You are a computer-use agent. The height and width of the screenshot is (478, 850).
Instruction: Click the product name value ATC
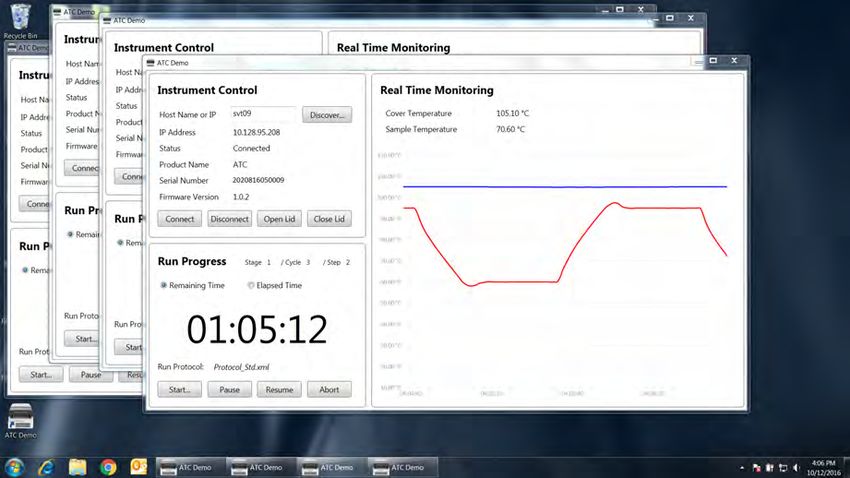point(240,164)
